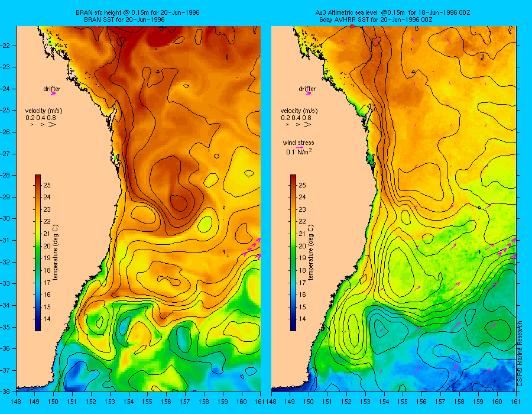Select the 0.4 velocity arrow in right panel
This screenshot has width=532, height=414.
297,125
